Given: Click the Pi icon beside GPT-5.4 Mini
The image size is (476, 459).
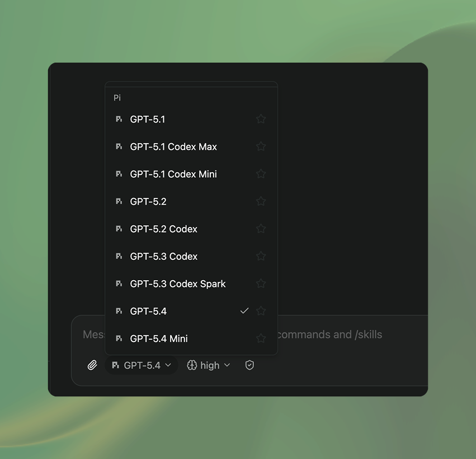Looking at the screenshot, I should [119, 338].
